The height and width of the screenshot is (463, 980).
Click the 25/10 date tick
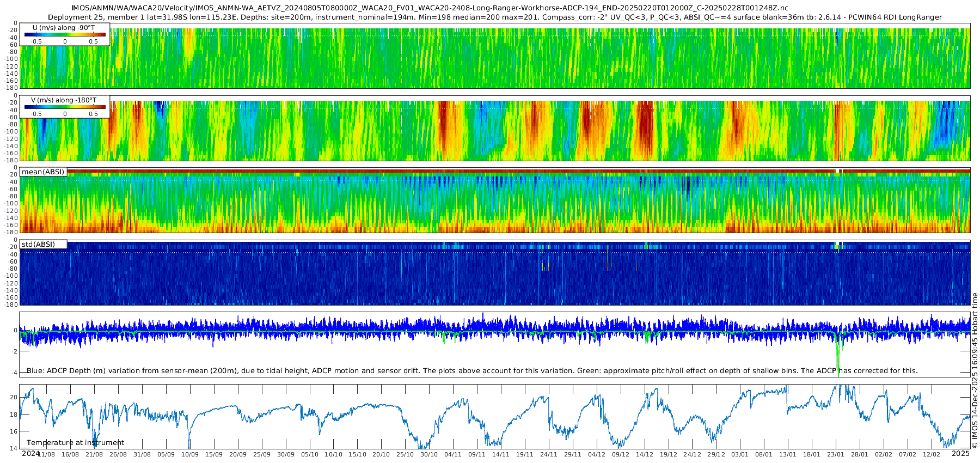pyautogui.click(x=405, y=454)
